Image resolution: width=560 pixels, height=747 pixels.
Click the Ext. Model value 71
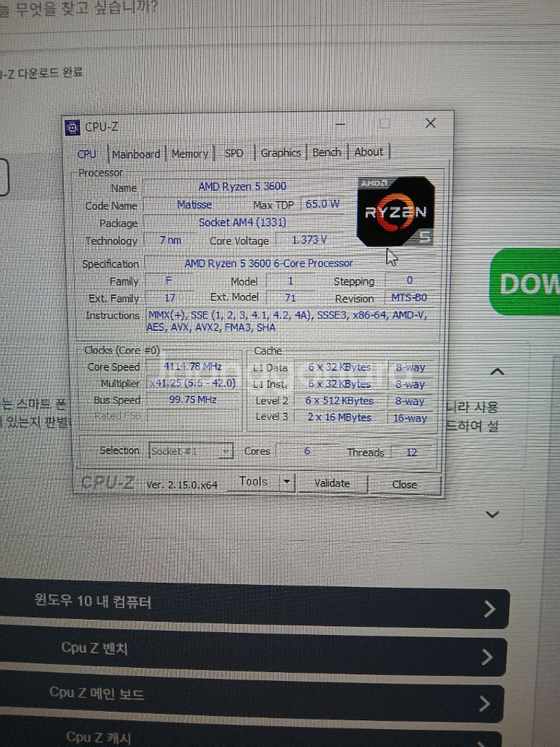pos(290,298)
